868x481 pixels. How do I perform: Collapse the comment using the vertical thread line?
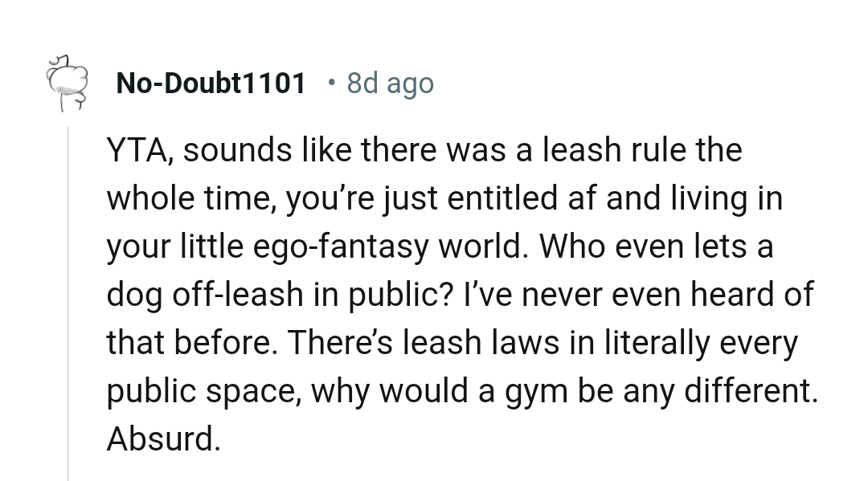tap(68, 305)
